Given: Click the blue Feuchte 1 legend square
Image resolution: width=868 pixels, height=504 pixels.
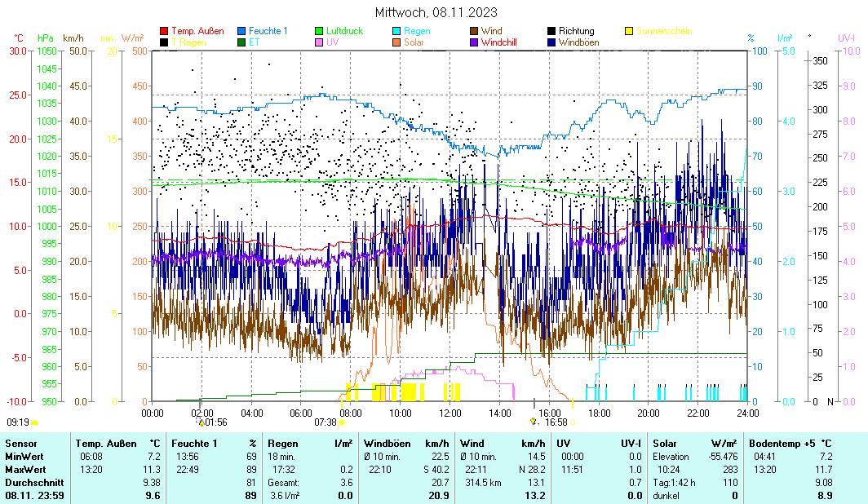Looking at the screenshot, I should (242, 31).
